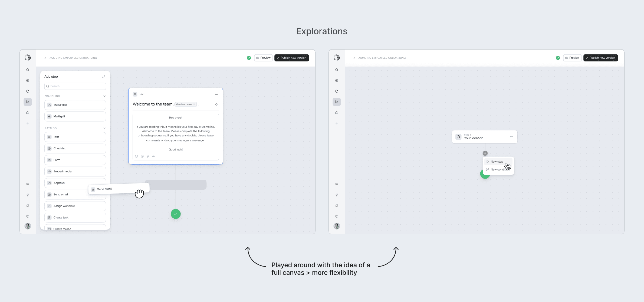
Task: Add the Checklist step from catalog
Action: [x=75, y=149]
